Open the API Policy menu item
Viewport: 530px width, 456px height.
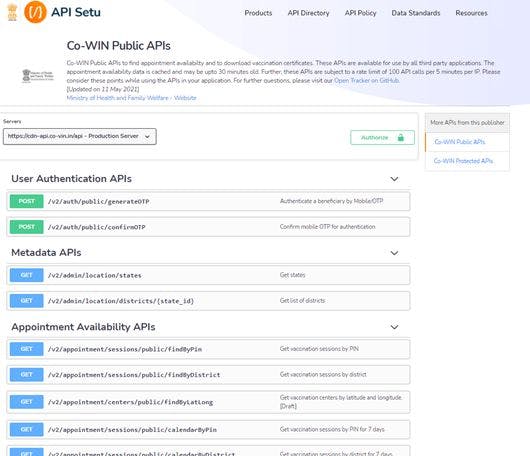click(x=360, y=13)
